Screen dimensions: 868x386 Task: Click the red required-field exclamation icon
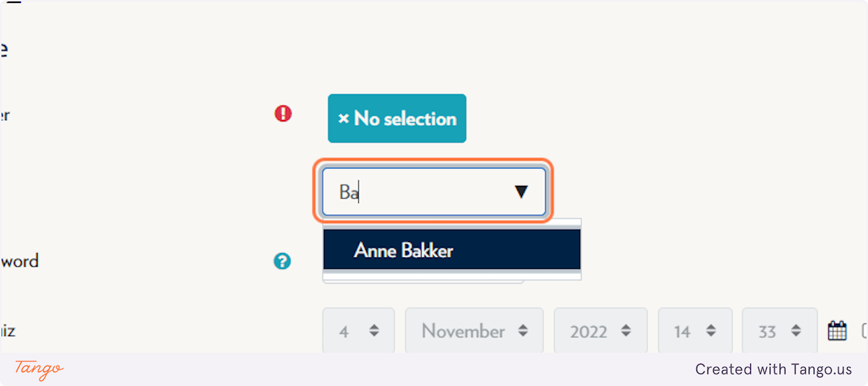283,113
